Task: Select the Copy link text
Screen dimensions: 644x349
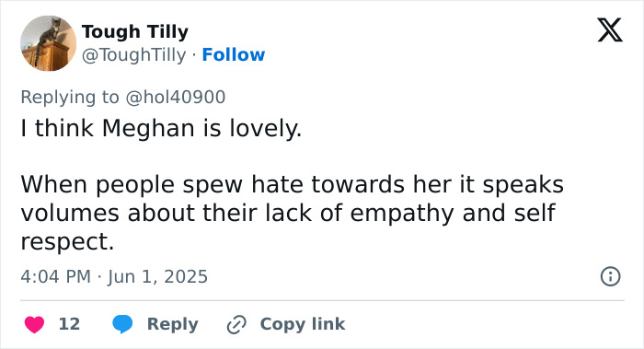Action: (x=303, y=324)
